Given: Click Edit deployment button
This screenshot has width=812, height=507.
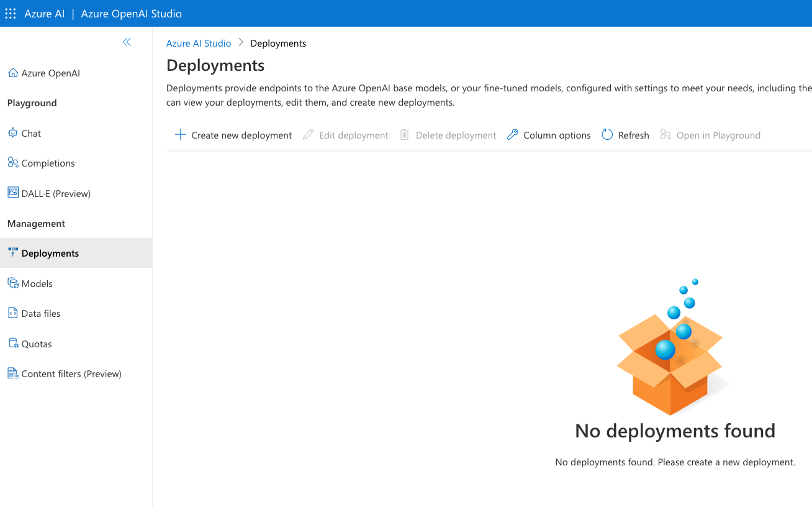Looking at the screenshot, I should pos(346,135).
